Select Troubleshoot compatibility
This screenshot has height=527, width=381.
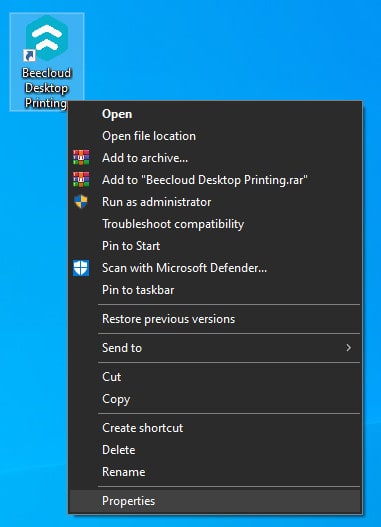pyautogui.click(x=215, y=224)
